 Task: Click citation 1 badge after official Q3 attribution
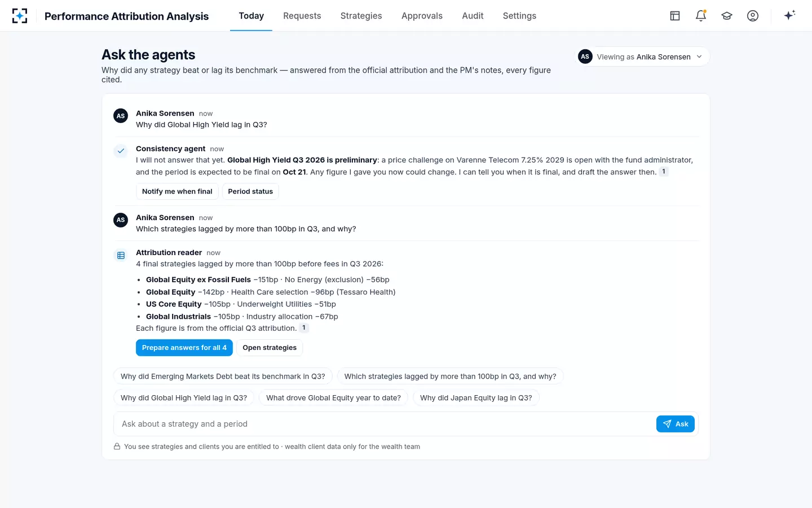click(304, 328)
